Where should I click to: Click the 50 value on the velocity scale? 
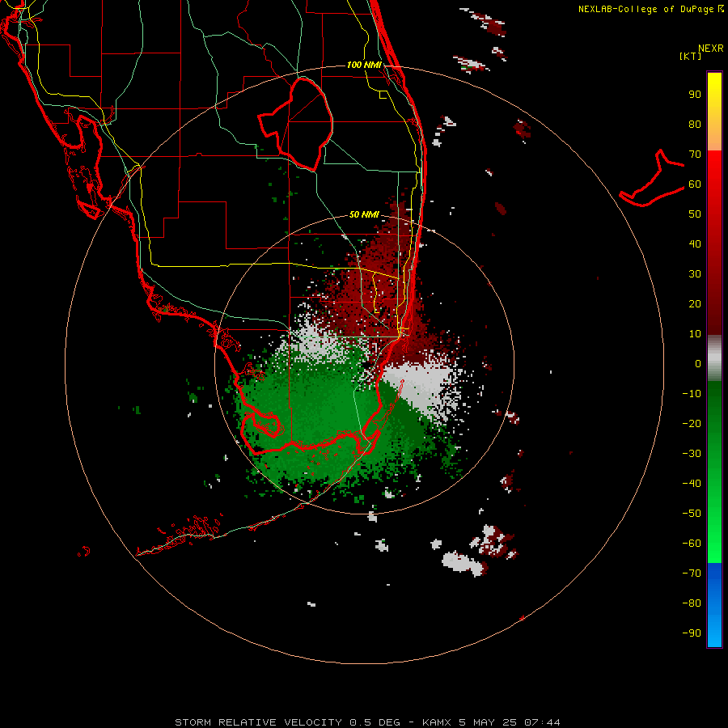(695, 214)
